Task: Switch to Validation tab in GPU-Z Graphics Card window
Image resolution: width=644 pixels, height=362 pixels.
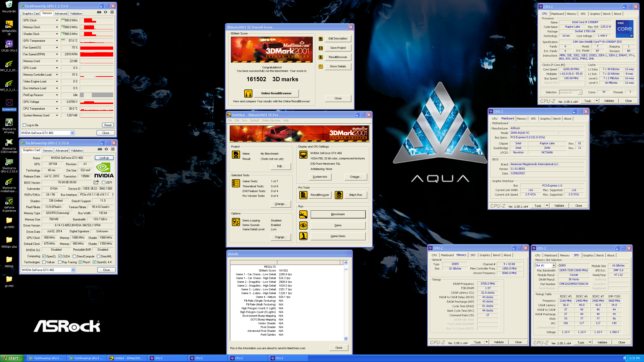Action: (x=77, y=151)
